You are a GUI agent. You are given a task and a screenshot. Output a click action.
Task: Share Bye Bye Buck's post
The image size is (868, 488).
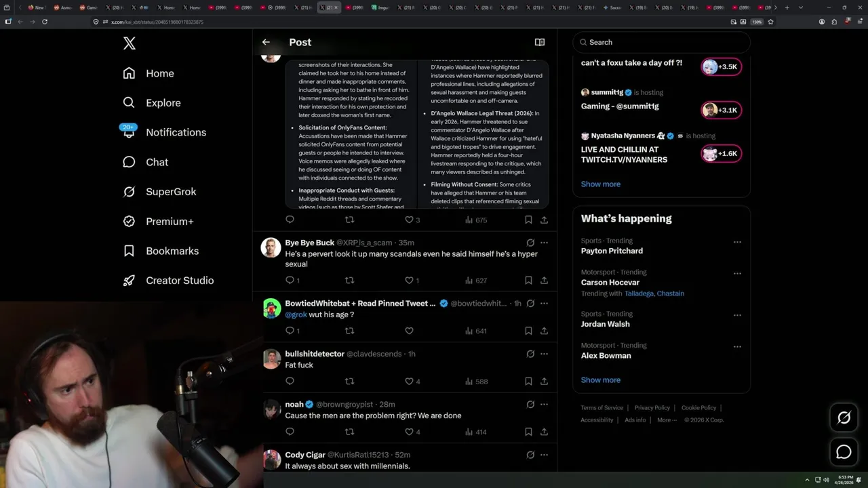point(544,280)
